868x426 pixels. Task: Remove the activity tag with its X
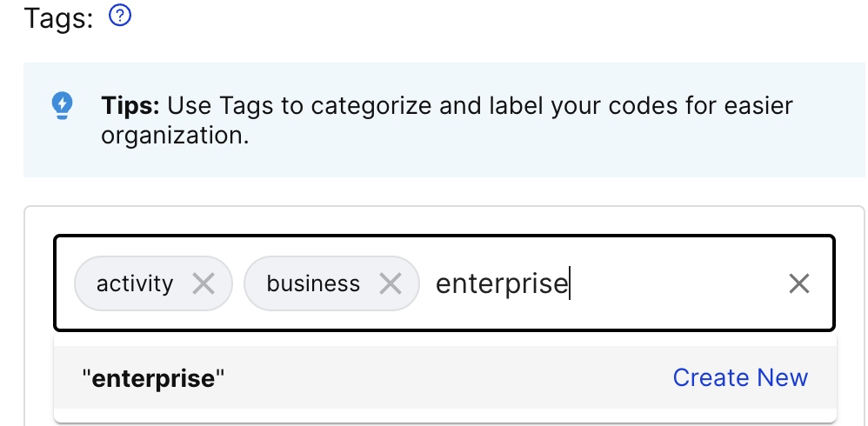pyautogui.click(x=204, y=283)
